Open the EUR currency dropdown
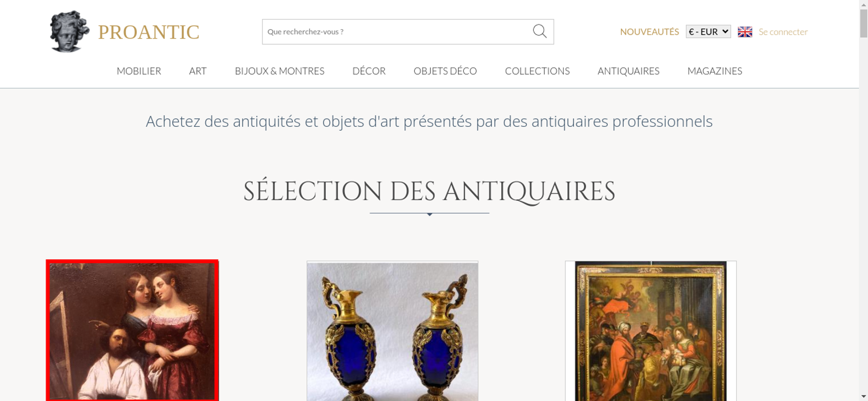This screenshot has width=868, height=401. point(708,32)
